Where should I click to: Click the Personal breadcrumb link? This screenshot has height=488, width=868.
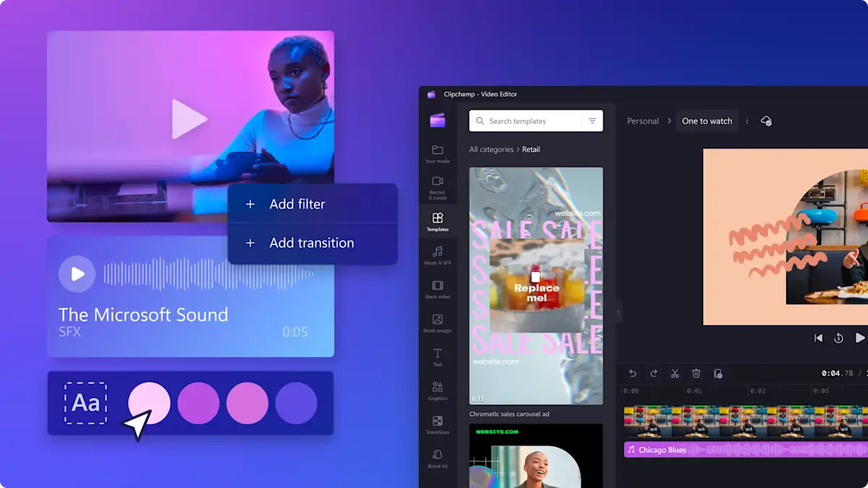(642, 121)
